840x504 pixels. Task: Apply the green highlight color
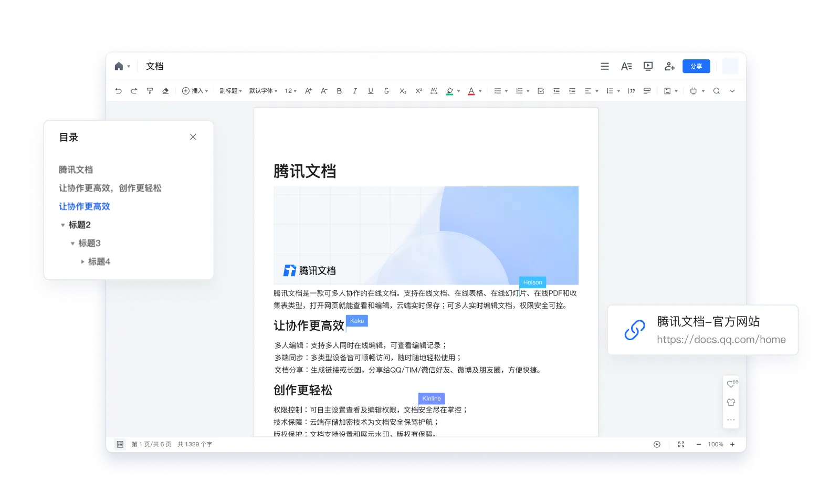(x=450, y=91)
